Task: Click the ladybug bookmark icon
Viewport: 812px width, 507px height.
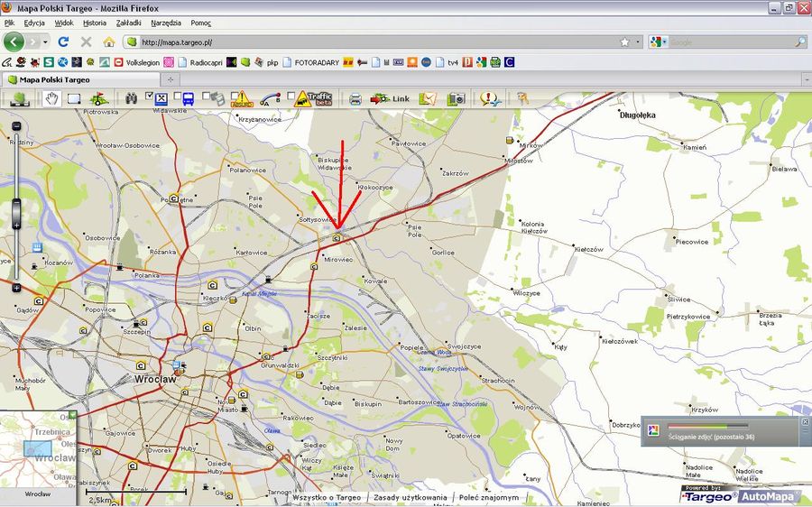Action: click(x=34, y=62)
